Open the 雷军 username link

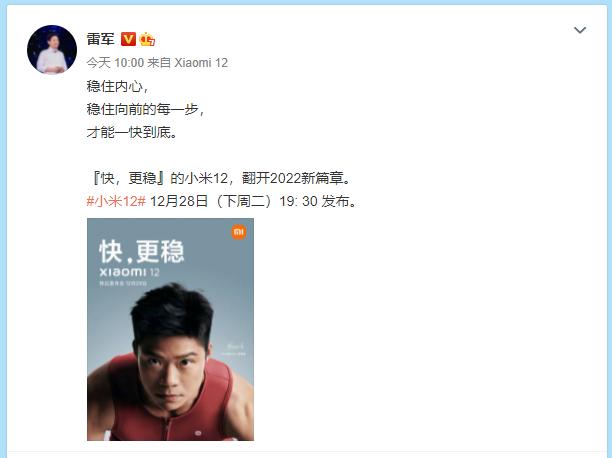[100, 39]
